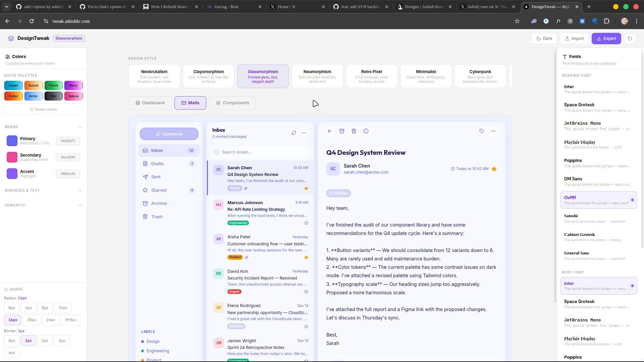The image size is (644, 362).
Task: Click the DesignTweak layers logo
Action: pos(11,38)
